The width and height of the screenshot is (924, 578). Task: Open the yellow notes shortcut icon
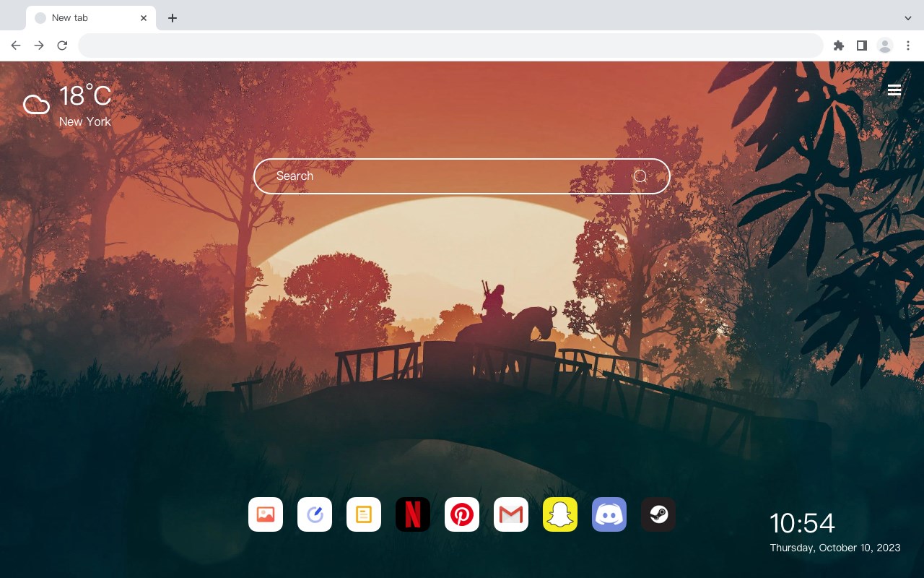pos(364,514)
